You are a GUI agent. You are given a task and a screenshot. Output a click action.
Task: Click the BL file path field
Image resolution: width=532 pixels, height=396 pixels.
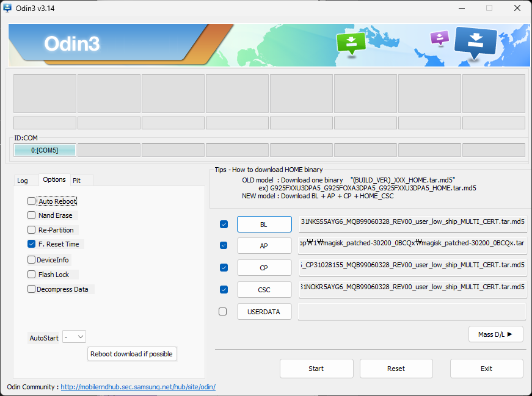click(x=413, y=224)
